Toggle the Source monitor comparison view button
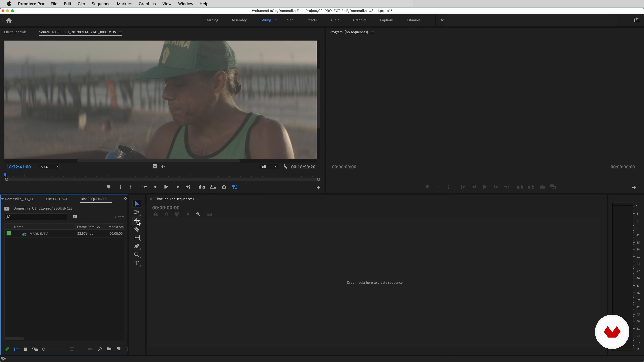This screenshot has height=362, width=644. (x=235, y=187)
